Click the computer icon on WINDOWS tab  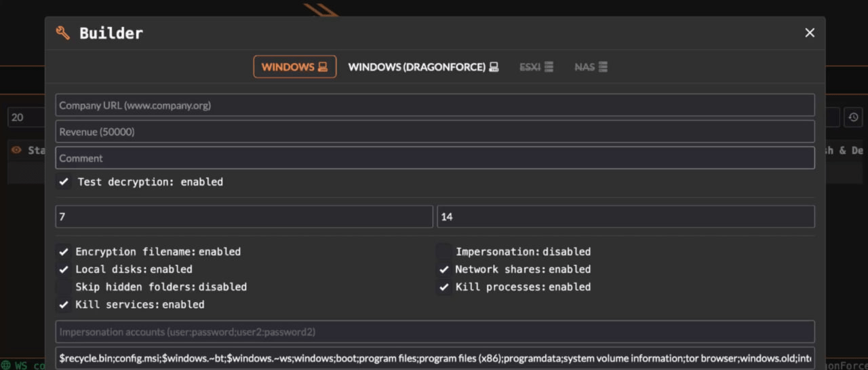[323, 67]
